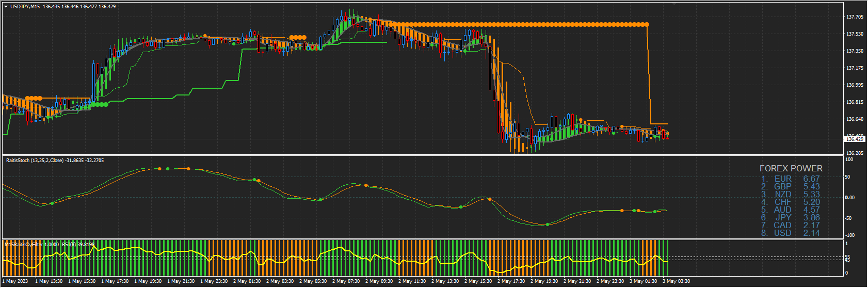Click the stochastic scale value 100
This screenshot has width=868, height=288.
coord(849,159)
